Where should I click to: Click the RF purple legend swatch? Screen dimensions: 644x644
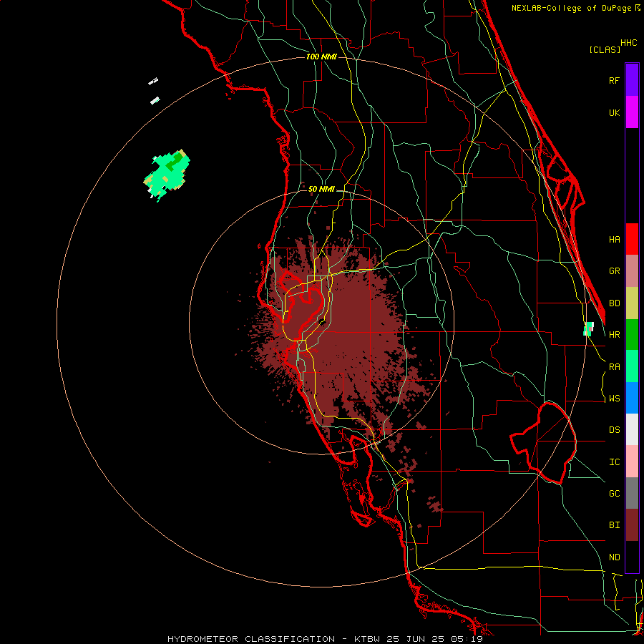[x=632, y=80]
